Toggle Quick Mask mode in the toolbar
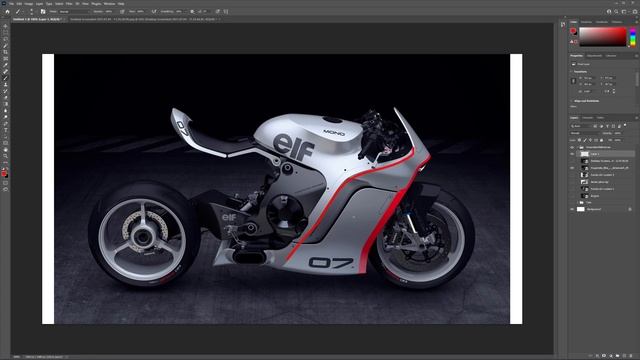 (x=5, y=183)
